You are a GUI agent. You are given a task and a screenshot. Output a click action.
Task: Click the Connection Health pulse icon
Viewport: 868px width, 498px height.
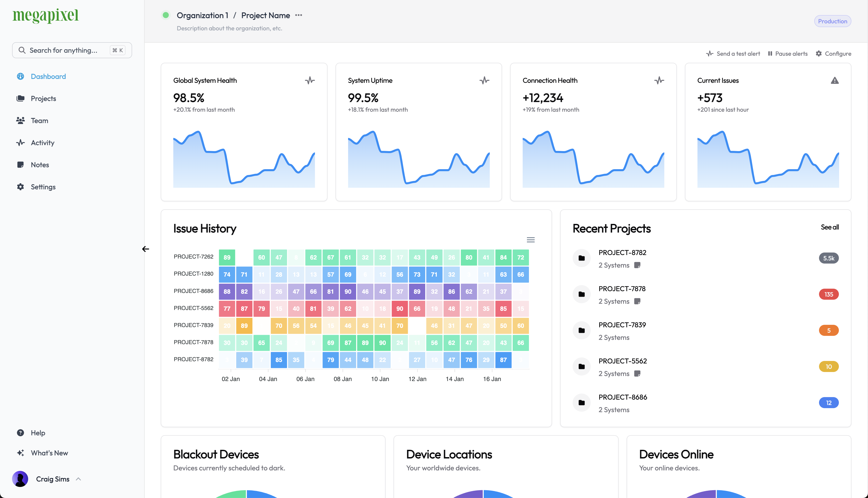pyautogui.click(x=659, y=80)
